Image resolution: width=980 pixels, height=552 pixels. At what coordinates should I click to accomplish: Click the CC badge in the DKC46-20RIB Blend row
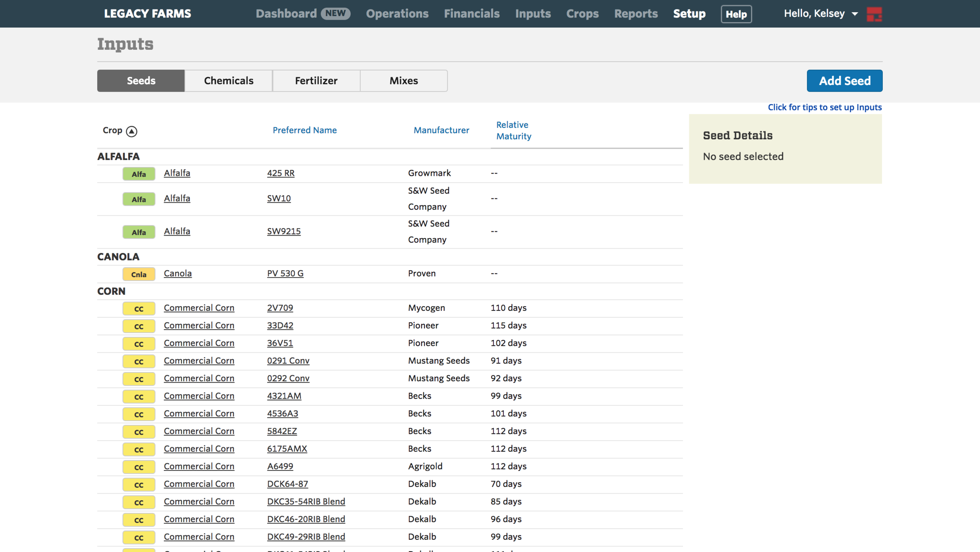pos(139,520)
